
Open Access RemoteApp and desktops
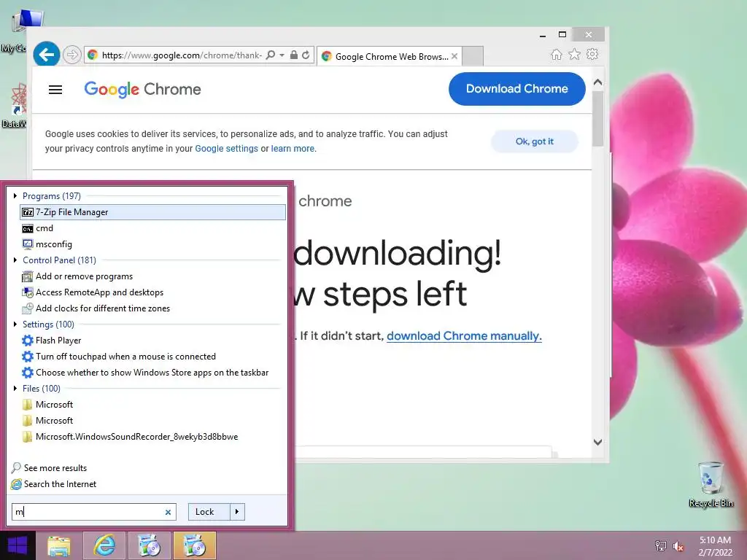(x=153, y=292)
